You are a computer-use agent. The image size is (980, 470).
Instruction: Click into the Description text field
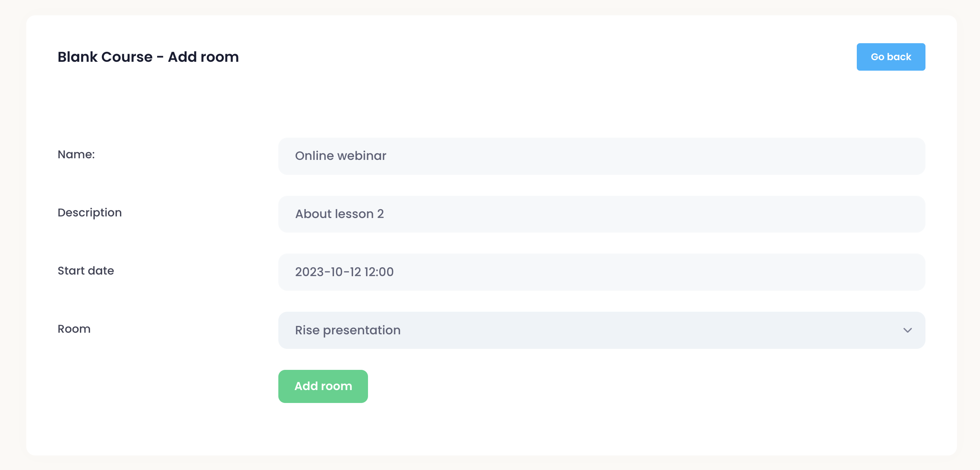click(601, 214)
